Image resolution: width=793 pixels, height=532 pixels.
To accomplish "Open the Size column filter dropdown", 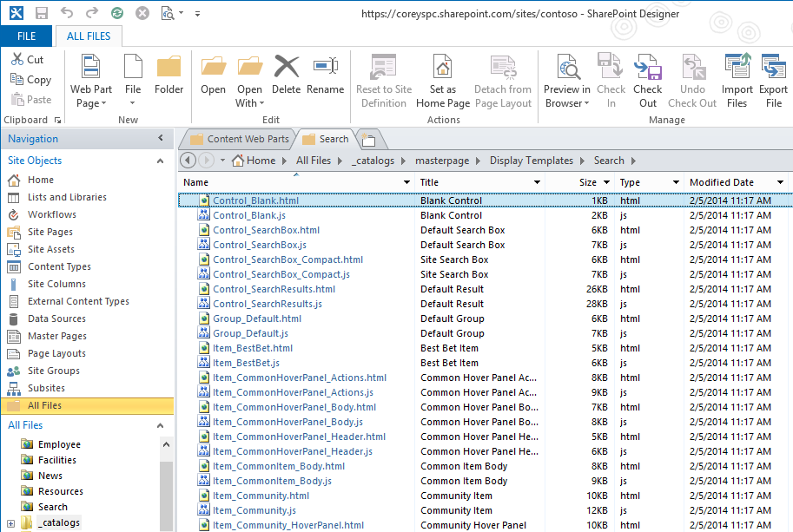I will [607, 182].
